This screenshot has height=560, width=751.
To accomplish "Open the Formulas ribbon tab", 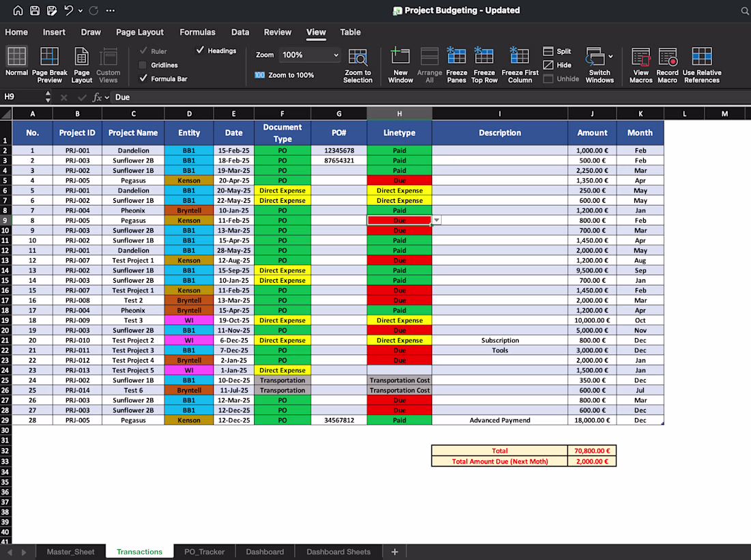I will tap(197, 32).
